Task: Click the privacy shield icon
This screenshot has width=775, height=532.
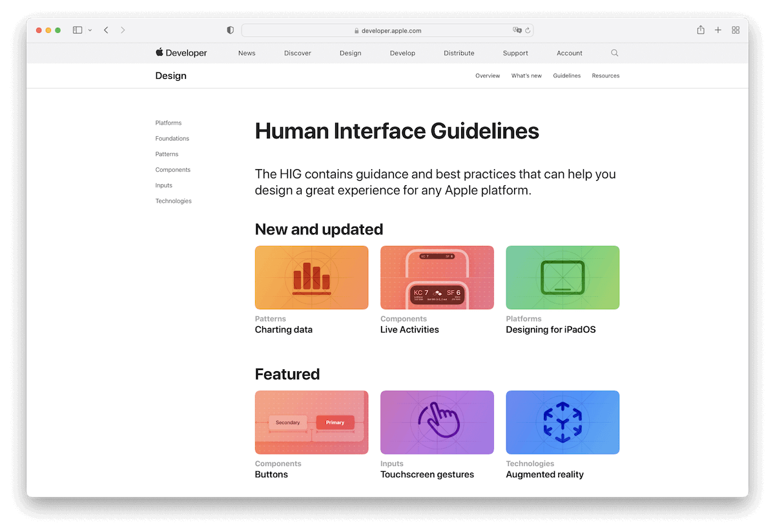Action: [231, 30]
